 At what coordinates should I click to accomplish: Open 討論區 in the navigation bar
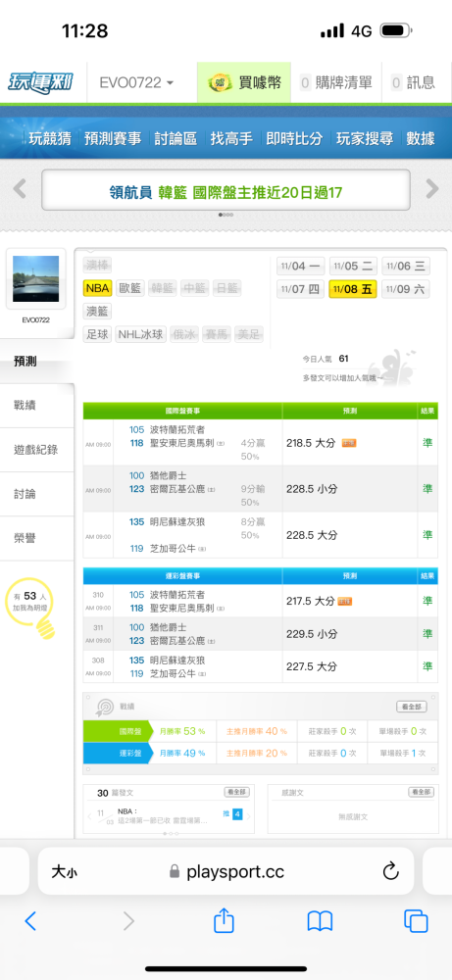click(176, 138)
